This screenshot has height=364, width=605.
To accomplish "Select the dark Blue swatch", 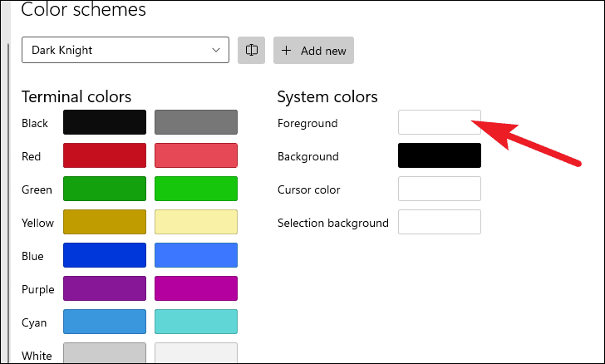I will [x=105, y=255].
